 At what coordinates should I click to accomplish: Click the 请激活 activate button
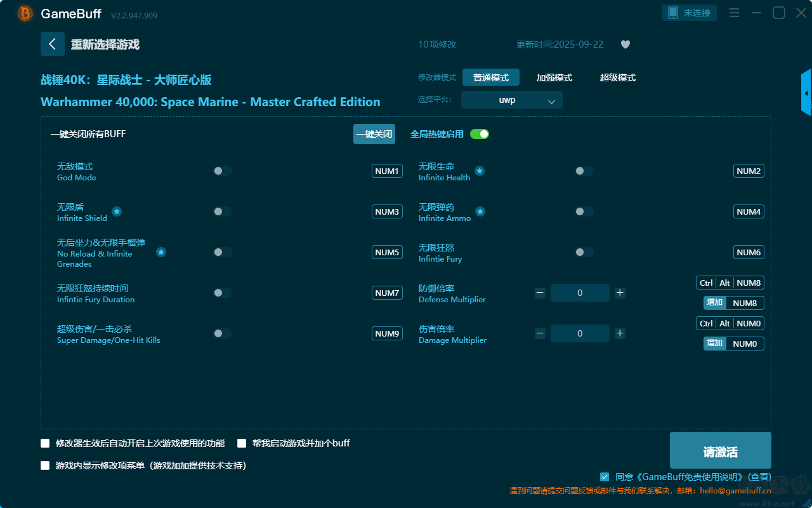[x=721, y=451]
